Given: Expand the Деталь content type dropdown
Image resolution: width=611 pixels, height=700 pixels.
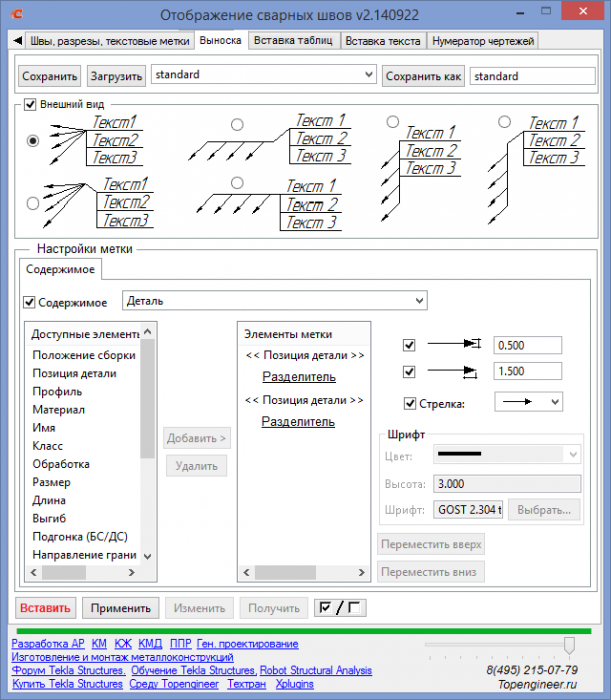Looking at the screenshot, I should point(274,300).
